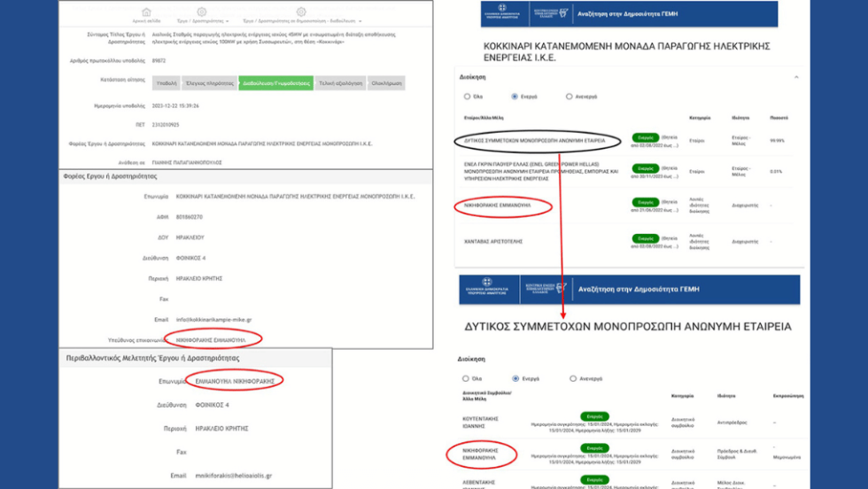Click ΗΡΑΚΛΕΙΟ ΚΡΗΤΗΣ under Περιβαλλοντικός Μελετητής
The width and height of the screenshot is (868, 489).
[x=221, y=429]
